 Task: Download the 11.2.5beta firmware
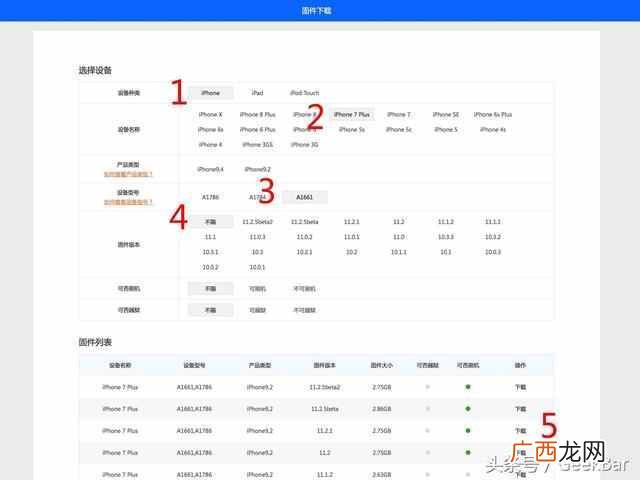tap(520, 409)
